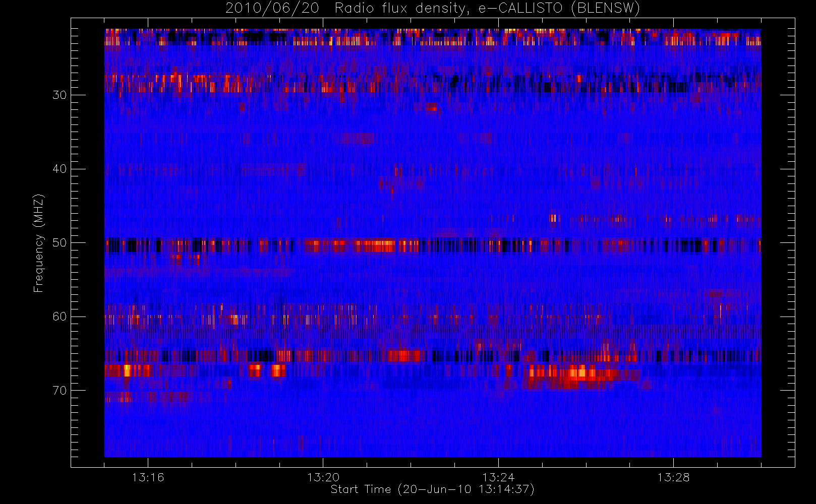Click the 40 MHz frequency tick label
Screen dimensions: 816x504
[x=60, y=169]
